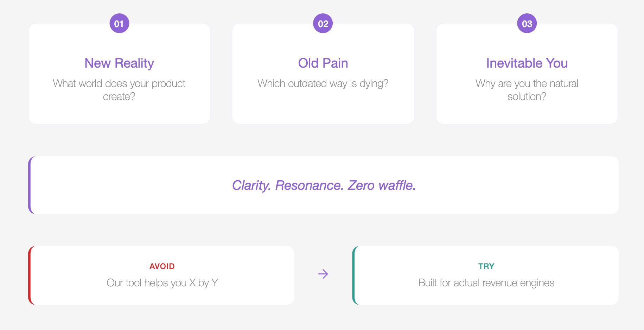Click the green TRY label
The width and height of the screenshot is (644, 330).
[x=486, y=266]
